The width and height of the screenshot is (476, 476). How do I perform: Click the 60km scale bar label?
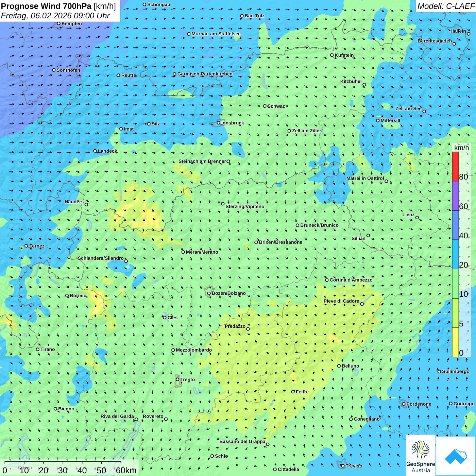[126, 470]
